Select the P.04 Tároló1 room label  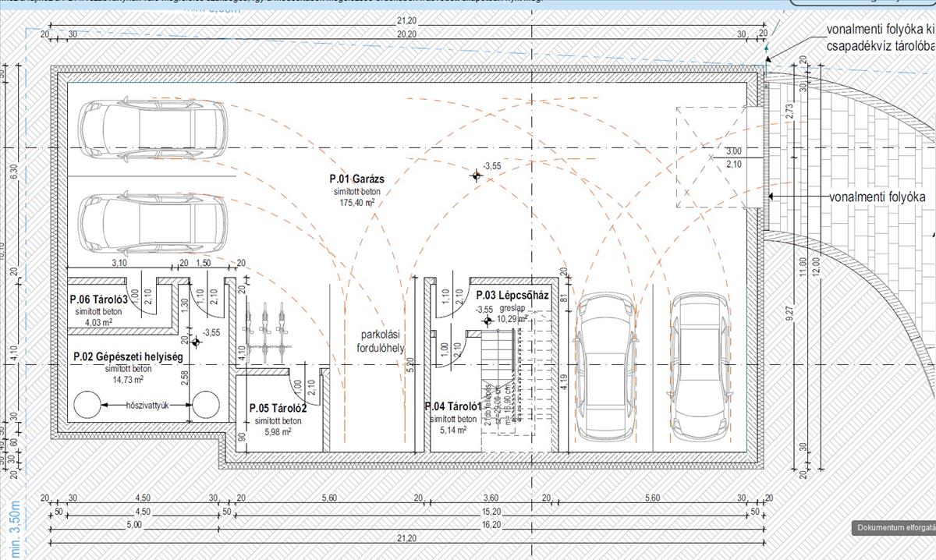pyautogui.click(x=452, y=406)
